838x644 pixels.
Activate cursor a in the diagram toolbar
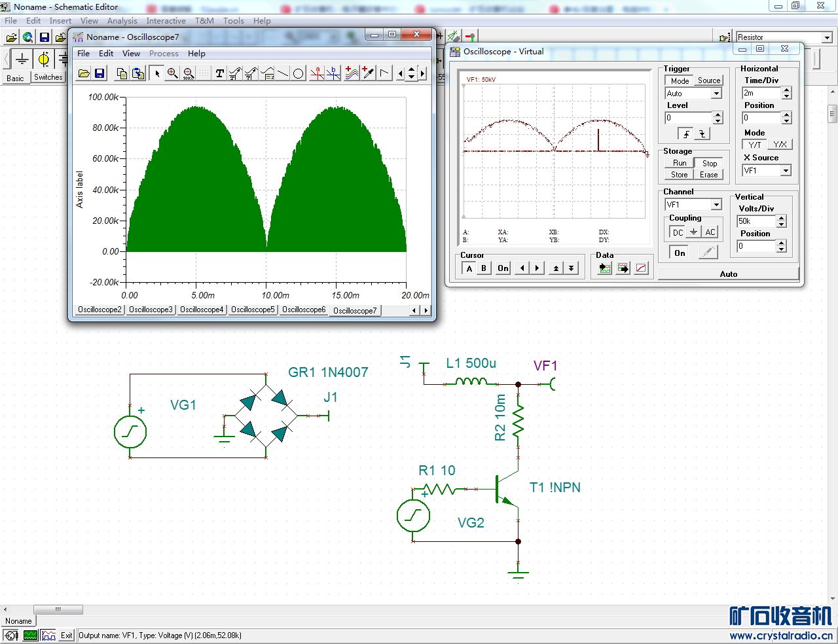[318, 73]
